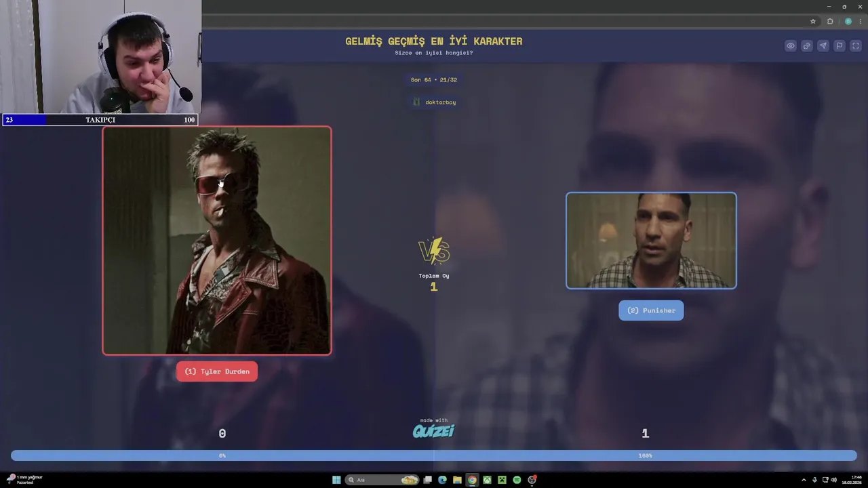The width and height of the screenshot is (868, 488).
Task: Click the 'Sizce en iyisi hangisi?' subtitle
Action: [x=434, y=53]
